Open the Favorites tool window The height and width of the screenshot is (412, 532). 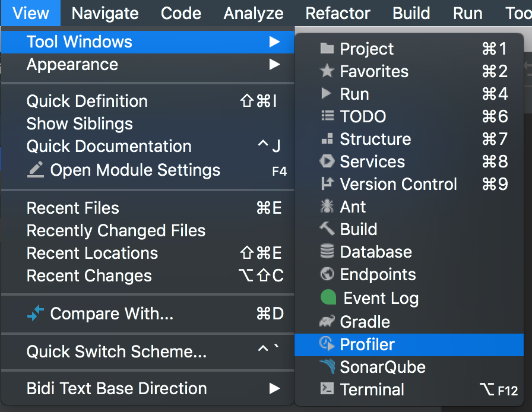click(x=409, y=71)
